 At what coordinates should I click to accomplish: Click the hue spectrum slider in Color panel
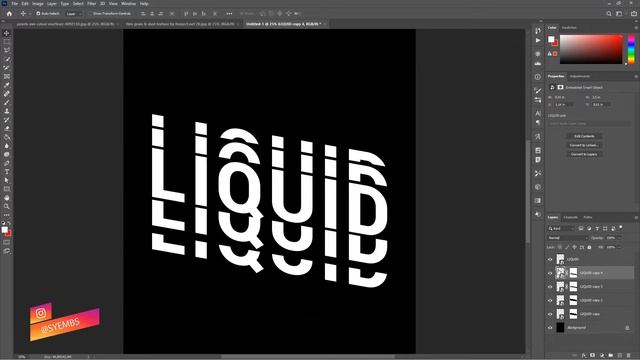631,49
